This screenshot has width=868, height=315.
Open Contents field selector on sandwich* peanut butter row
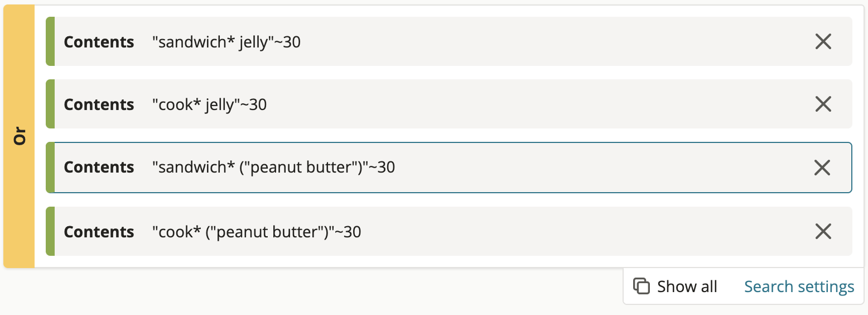pos(99,167)
